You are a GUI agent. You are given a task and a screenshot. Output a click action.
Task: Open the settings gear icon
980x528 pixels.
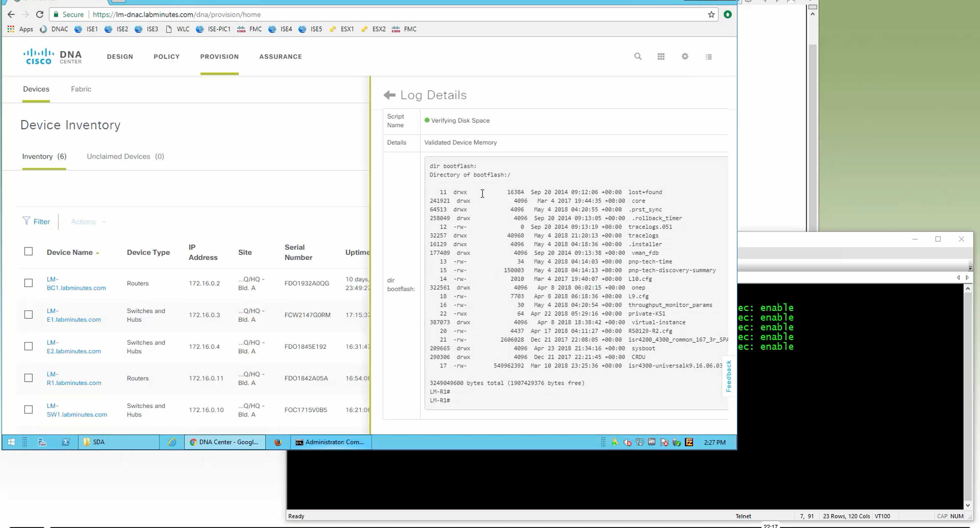[685, 57]
